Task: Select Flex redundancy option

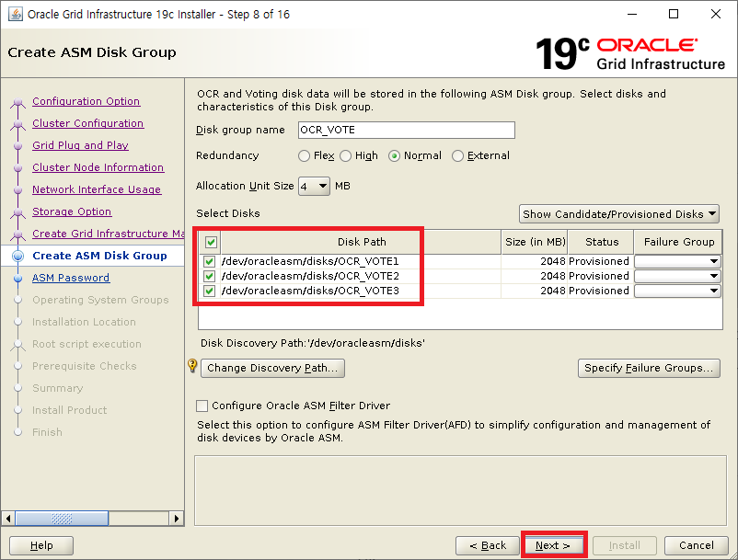Action: 304,155
